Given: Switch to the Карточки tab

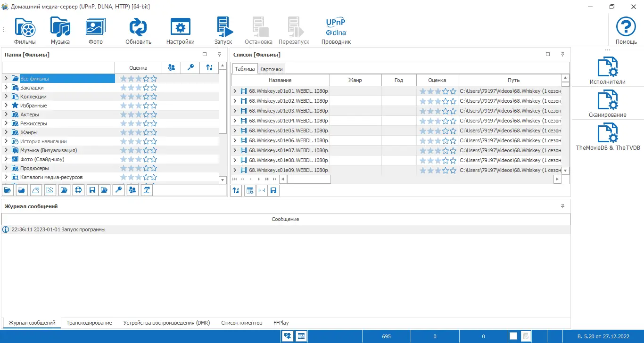Looking at the screenshot, I should tap(271, 69).
